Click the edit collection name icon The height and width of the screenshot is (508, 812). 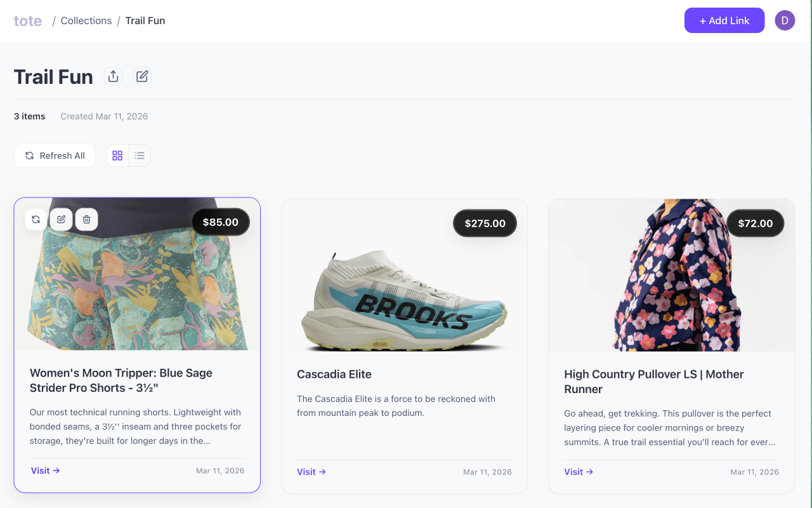142,76
